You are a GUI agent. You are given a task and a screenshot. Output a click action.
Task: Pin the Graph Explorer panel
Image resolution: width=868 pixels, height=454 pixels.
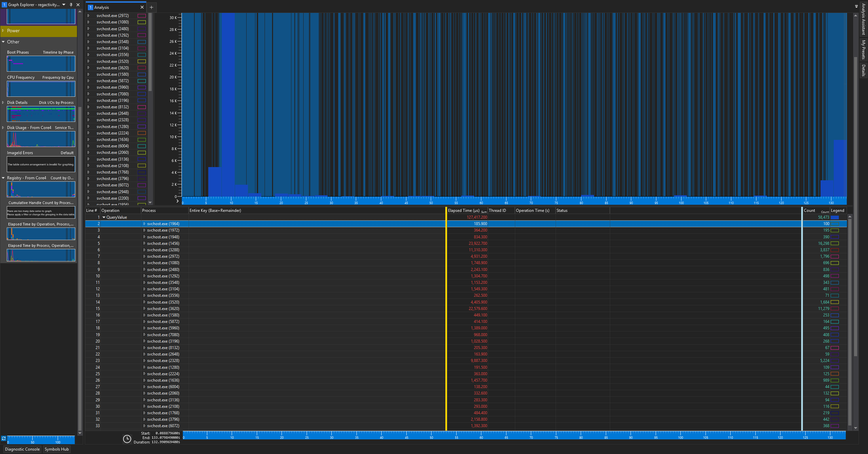click(71, 5)
